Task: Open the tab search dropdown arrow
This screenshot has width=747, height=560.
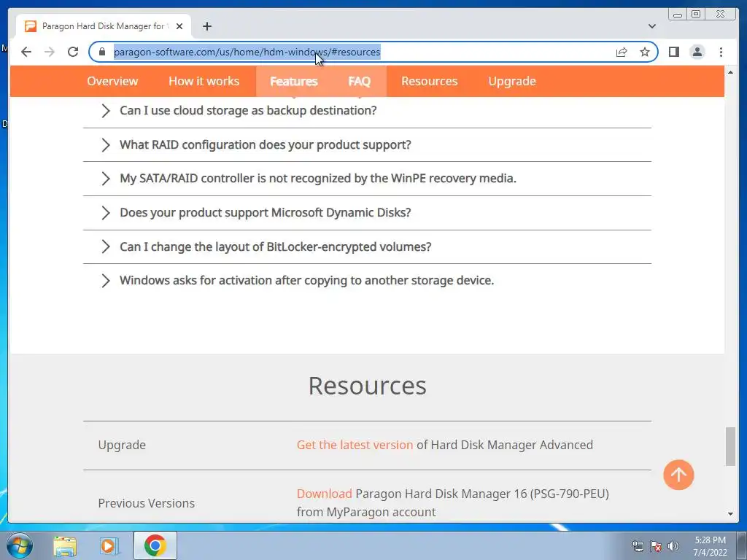Action: tap(651, 26)
